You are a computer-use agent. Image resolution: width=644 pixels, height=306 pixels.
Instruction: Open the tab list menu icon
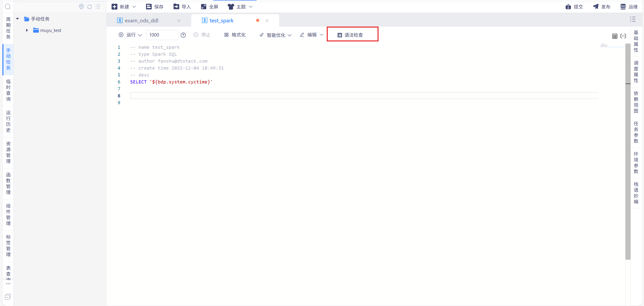pos(633,19)
